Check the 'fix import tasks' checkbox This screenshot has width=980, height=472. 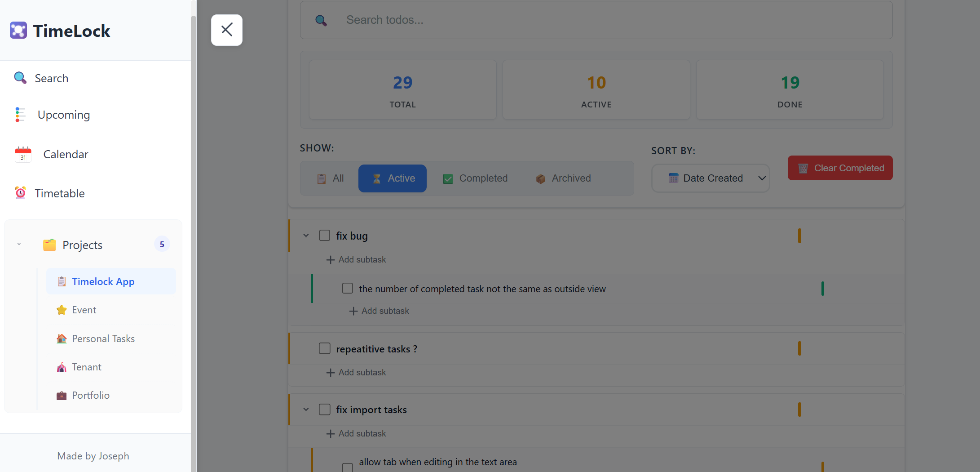[x=324, y=410]
